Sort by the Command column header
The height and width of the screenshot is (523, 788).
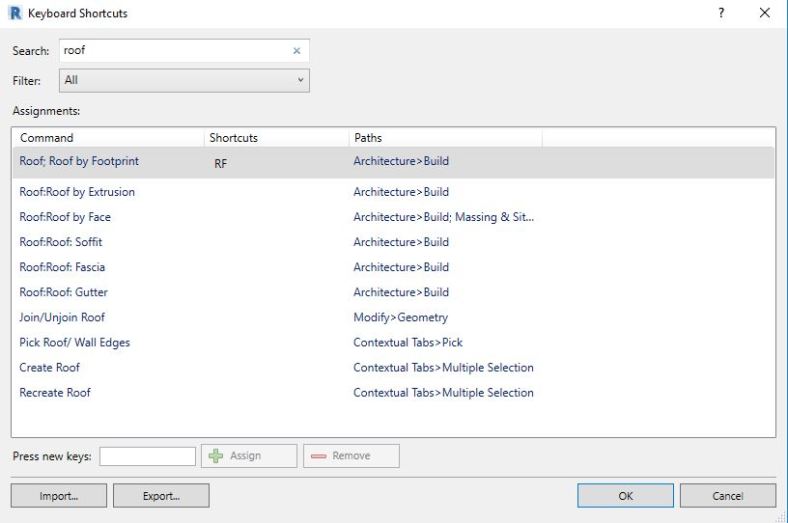click(x=108, y=138)
